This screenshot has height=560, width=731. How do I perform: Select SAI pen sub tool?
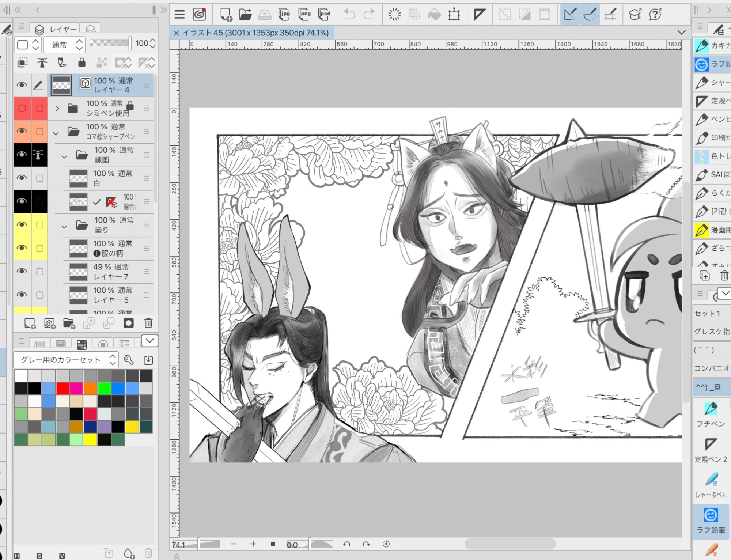(712, 175)
